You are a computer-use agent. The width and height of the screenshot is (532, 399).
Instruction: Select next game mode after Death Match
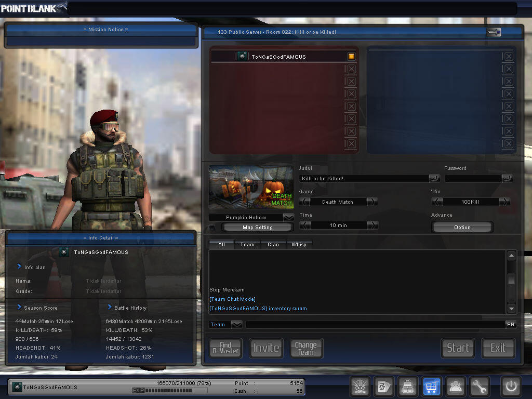point(372,202)
